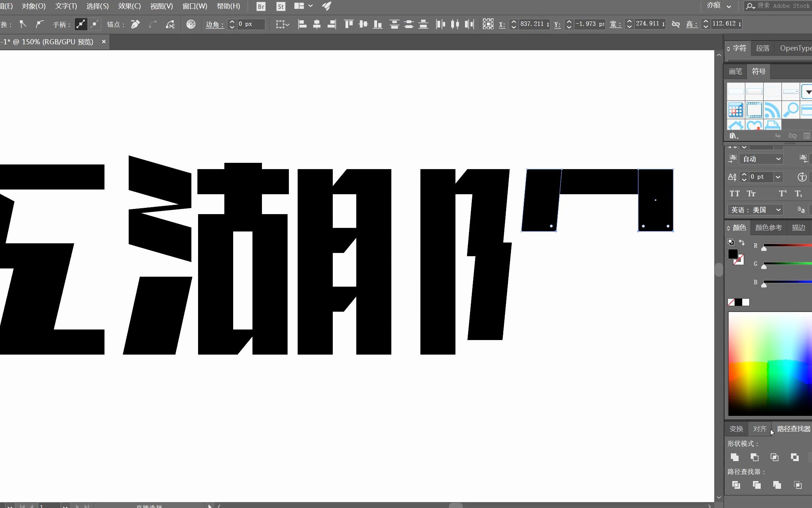The height and width of the screenshot is (508, 812).
Task: Click the Divide pathfinder icon
Action: click(736, 485)
